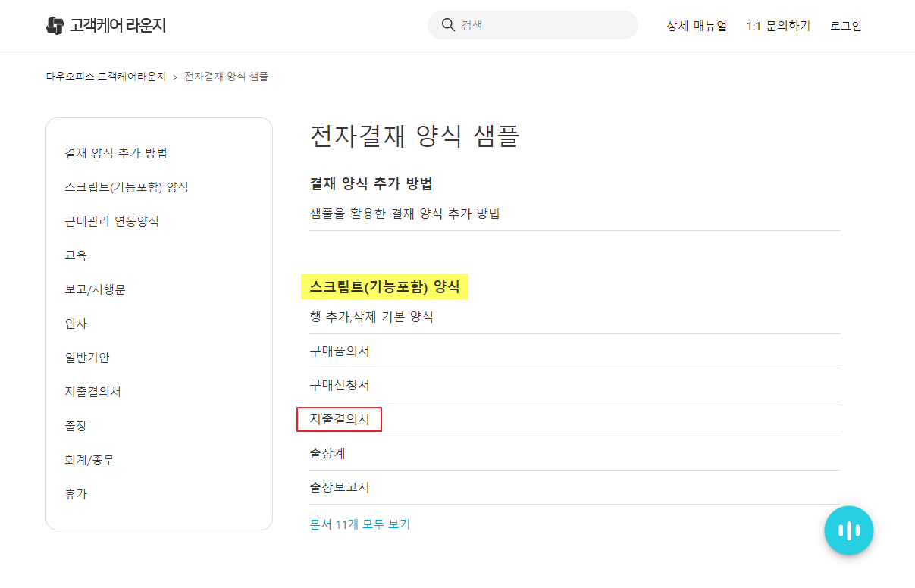Click the magnifier search icon
Viewport: 915px width, 588px height.
click(x=448, y=25)
